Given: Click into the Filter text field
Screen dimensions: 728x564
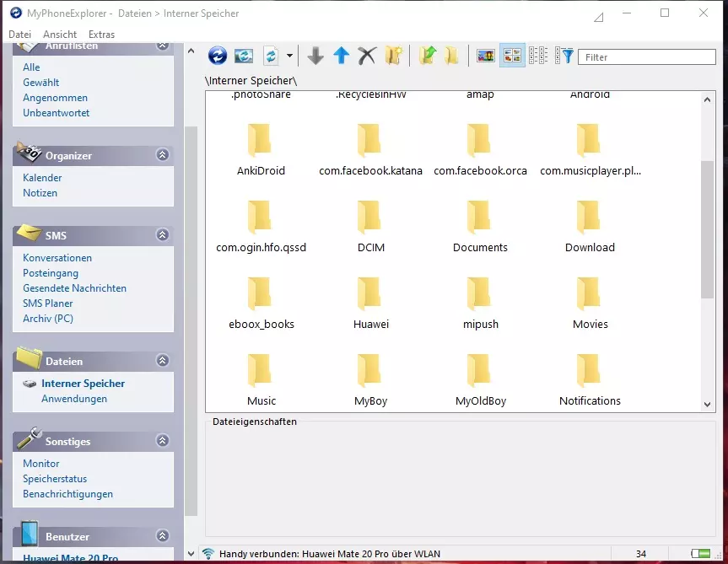Looking at the screenshot, I should (647, 57).
